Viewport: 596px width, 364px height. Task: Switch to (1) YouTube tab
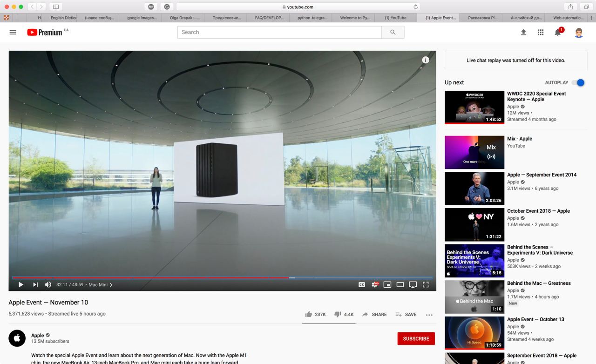click(396, 18)
